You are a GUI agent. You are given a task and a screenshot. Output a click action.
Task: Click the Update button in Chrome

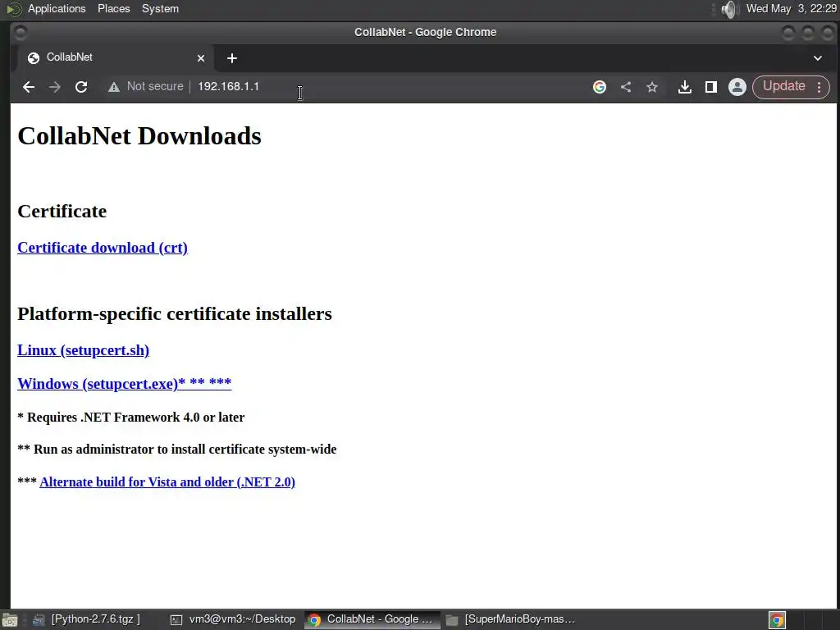click(x=783, y=86)
